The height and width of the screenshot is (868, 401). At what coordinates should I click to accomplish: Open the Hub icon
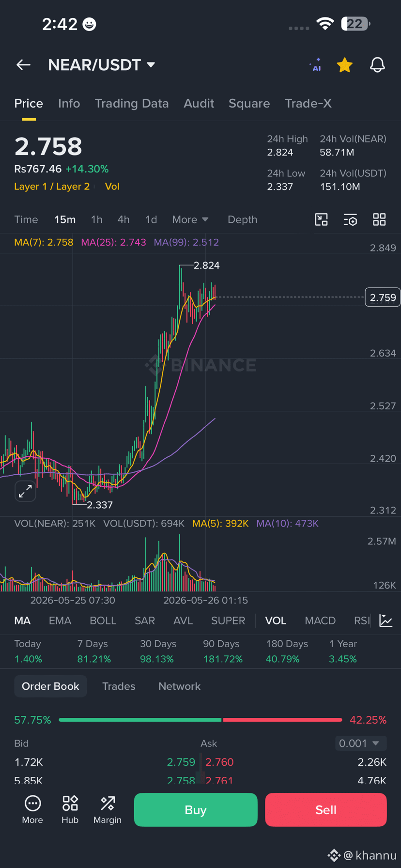70,810
